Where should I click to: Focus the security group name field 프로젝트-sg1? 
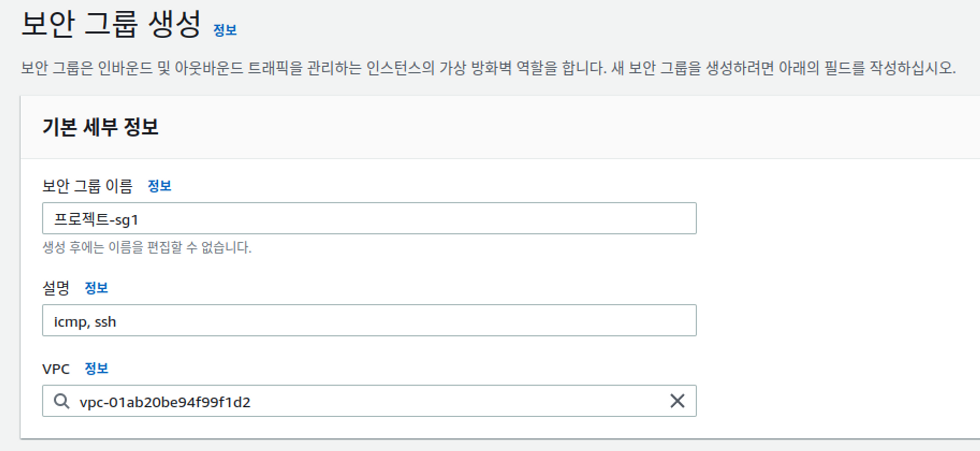point(369,219)
